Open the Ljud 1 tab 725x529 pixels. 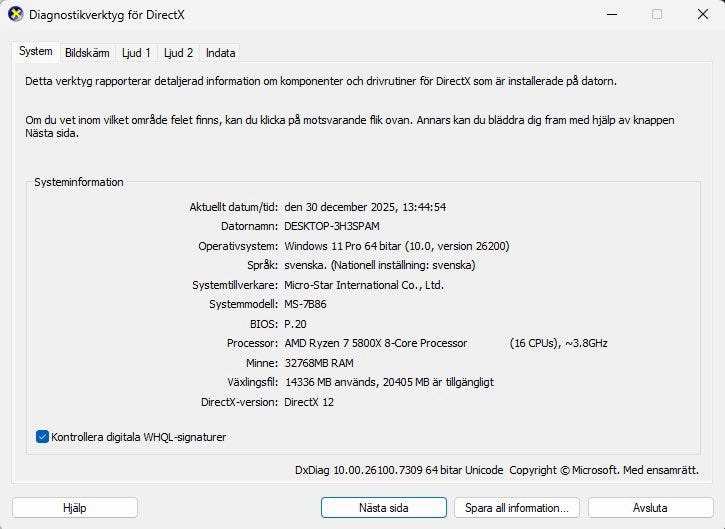136,53
